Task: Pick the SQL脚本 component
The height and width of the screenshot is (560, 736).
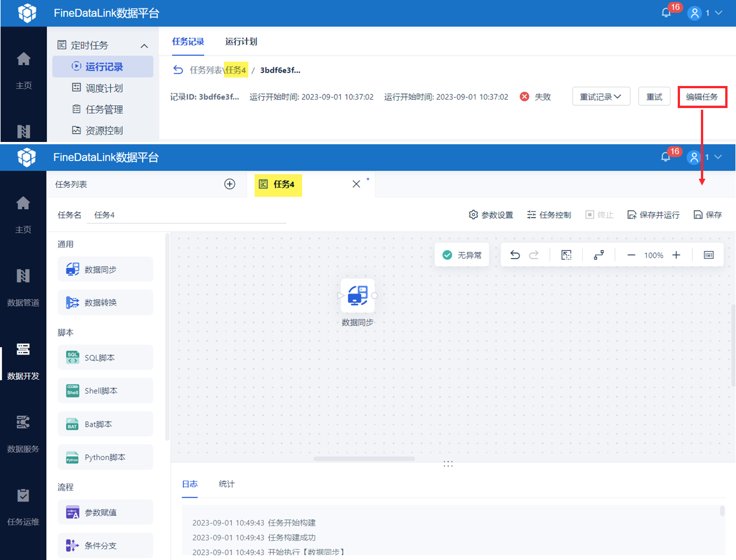Action: point(105,357)
